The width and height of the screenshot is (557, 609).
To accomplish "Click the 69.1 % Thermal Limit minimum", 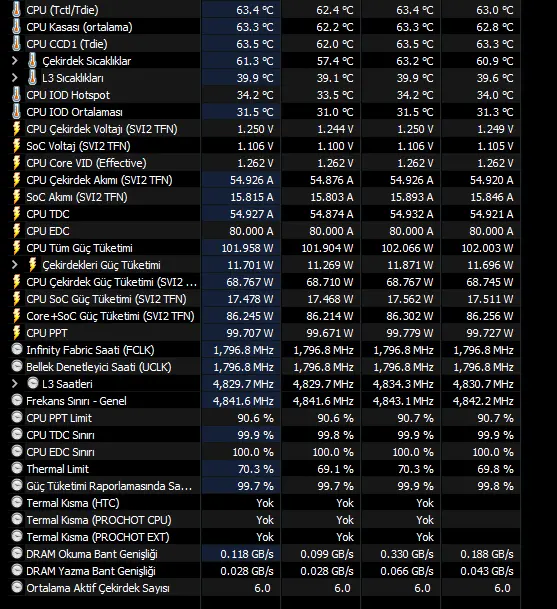I will [335, 469].
